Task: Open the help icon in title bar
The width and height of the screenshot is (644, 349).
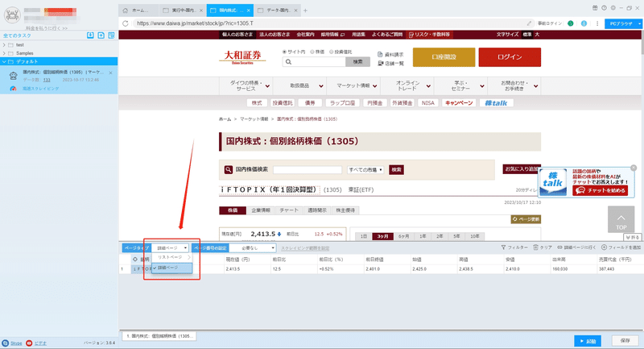Action: tap(605, 8)
